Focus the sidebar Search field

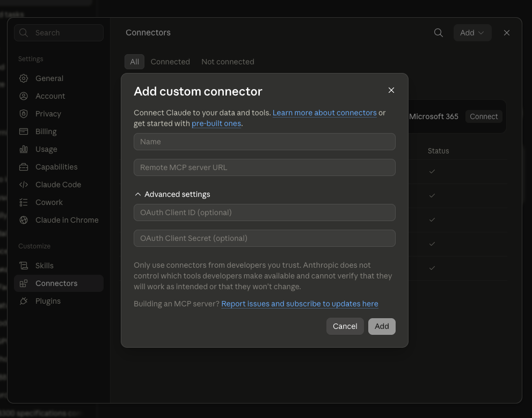(59, 33)
